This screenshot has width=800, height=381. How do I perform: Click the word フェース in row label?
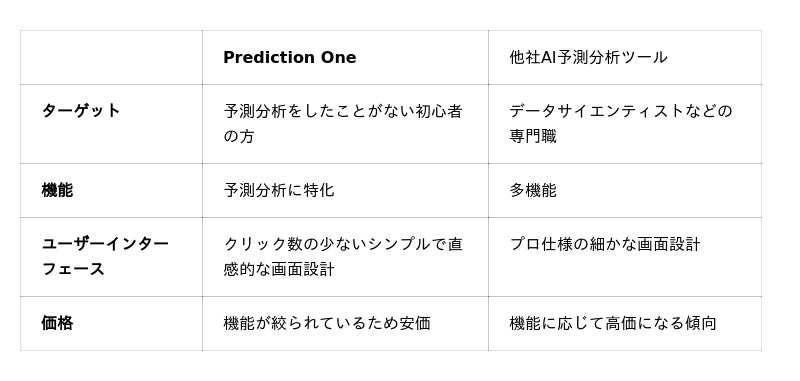click(x=72, y=269)
